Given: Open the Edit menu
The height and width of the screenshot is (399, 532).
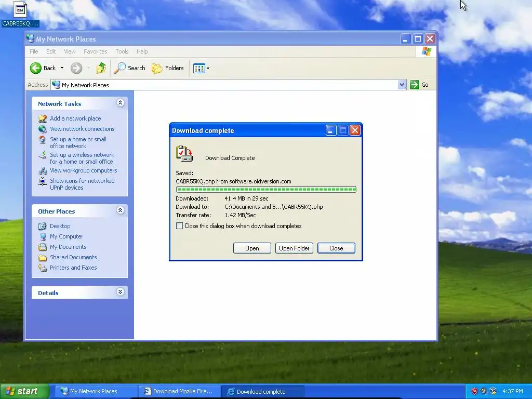Looking at the screenshot, I should 51,51.
